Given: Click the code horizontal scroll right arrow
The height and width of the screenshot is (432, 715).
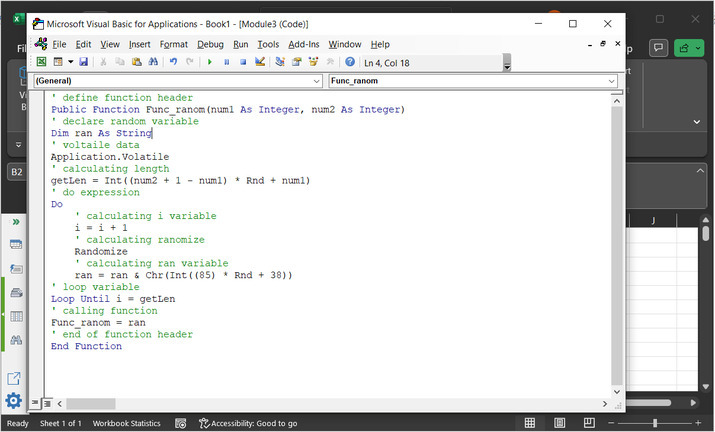Looking at the screenshot, I should (605, 404).
